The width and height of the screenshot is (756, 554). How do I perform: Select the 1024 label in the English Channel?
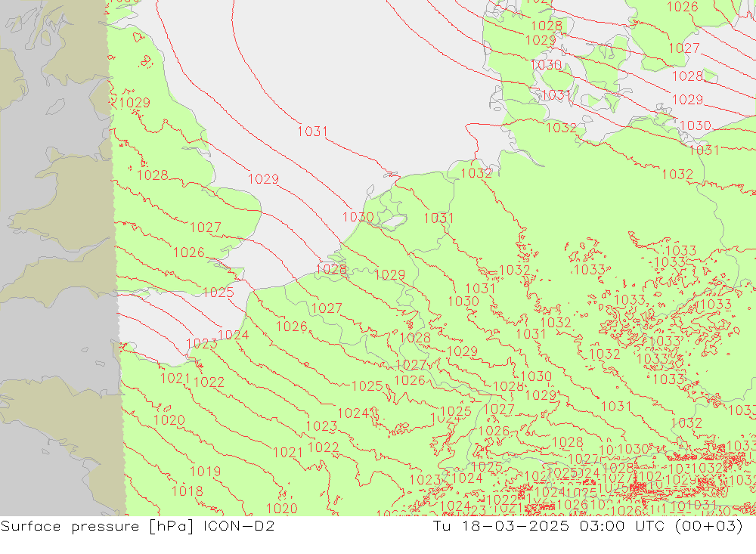click(x=234, y=335)
